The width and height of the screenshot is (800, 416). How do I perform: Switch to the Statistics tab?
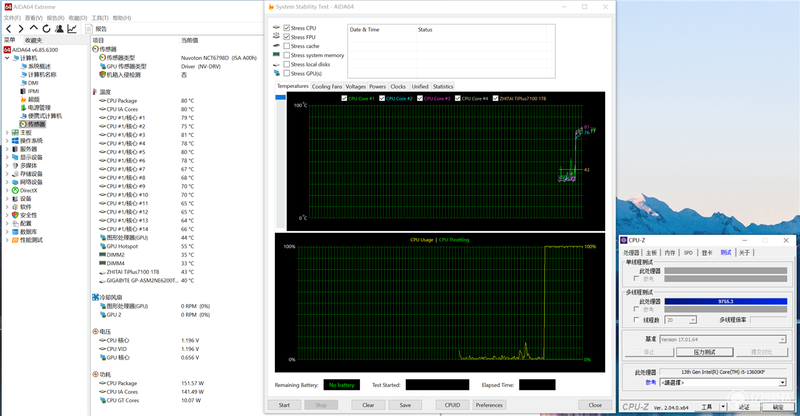click(443, 86)
